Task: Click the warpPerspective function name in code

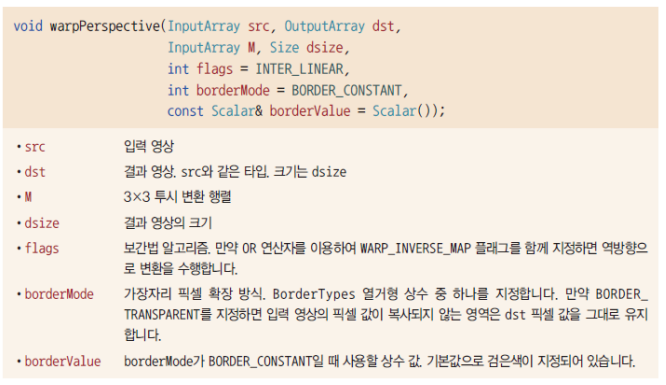Action: click(x=105, y=26)
